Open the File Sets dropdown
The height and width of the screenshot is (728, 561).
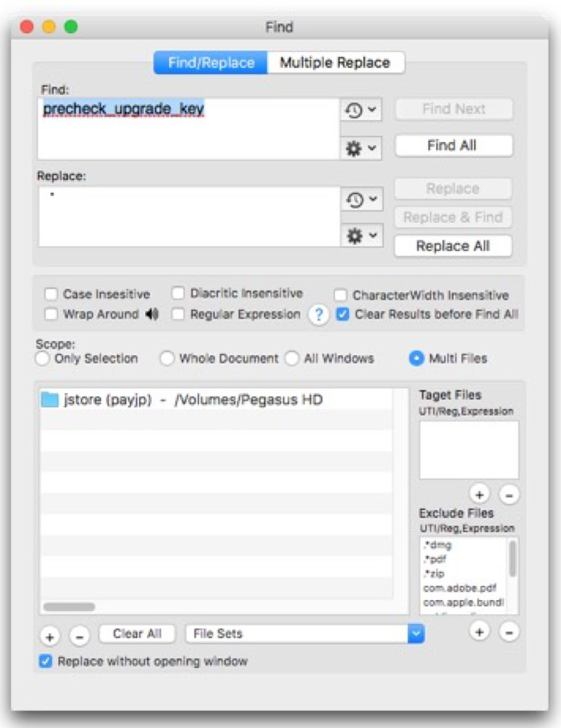click(x=305, y=633)
